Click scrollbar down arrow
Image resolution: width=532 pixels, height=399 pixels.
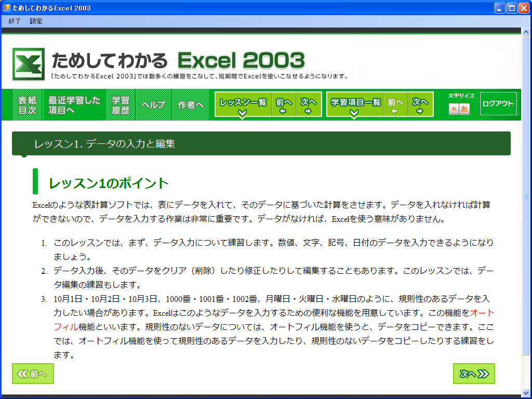[526, 392]
